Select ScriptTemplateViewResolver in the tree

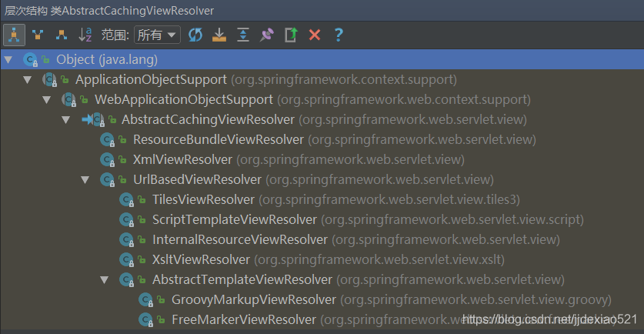(x=235, y=220)
